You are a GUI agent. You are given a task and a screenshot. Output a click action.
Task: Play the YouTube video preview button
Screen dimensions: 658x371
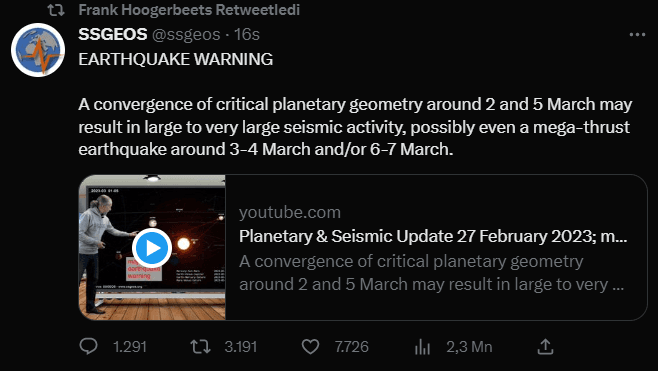pos(152,248)
